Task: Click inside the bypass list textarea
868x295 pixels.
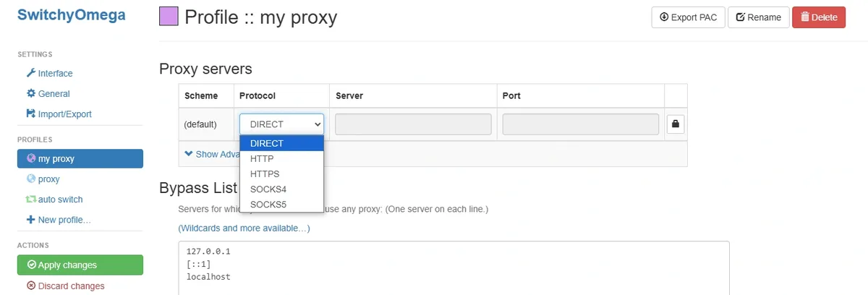Action: tap(454, 268)
